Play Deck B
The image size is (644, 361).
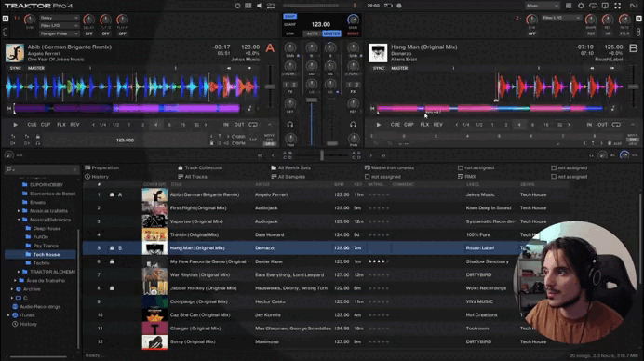379,125
